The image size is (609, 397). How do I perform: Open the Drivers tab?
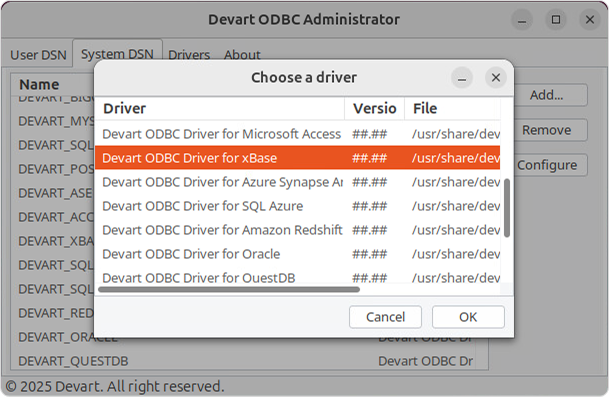189,55
